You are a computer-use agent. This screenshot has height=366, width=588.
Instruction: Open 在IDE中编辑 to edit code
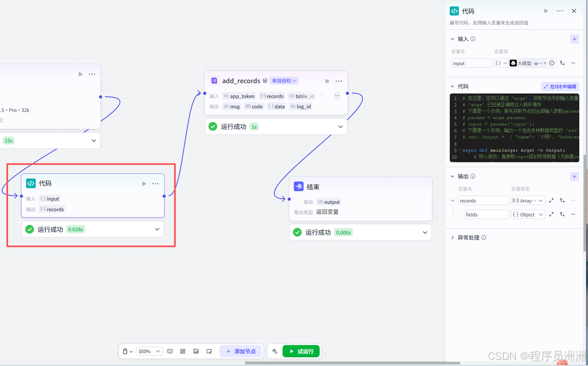tap(560, 86)
